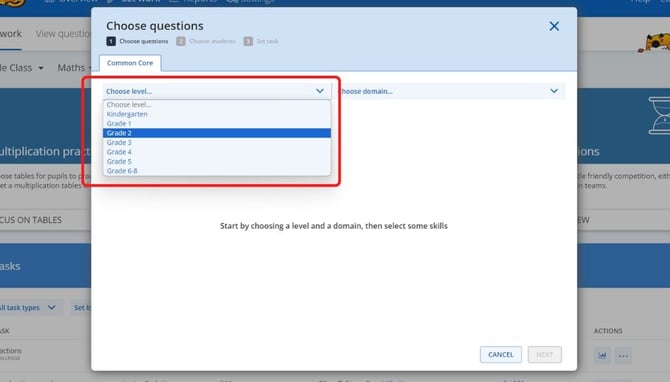
Task: Select Grade 6-8 from level list
Action: [x=217, y=170]
